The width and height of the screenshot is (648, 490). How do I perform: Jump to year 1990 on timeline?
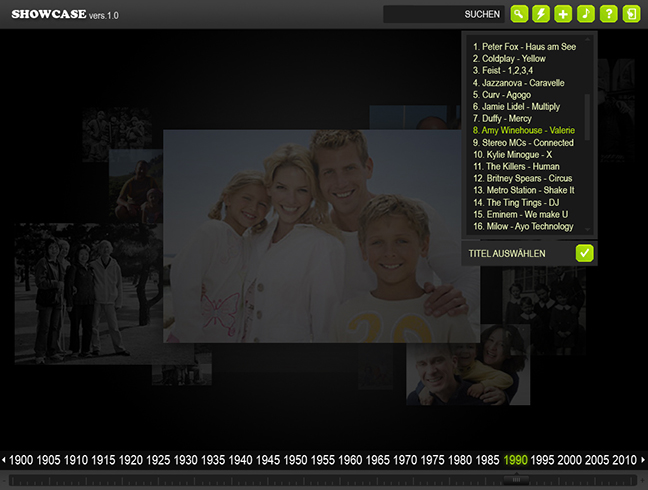point(516,460)
